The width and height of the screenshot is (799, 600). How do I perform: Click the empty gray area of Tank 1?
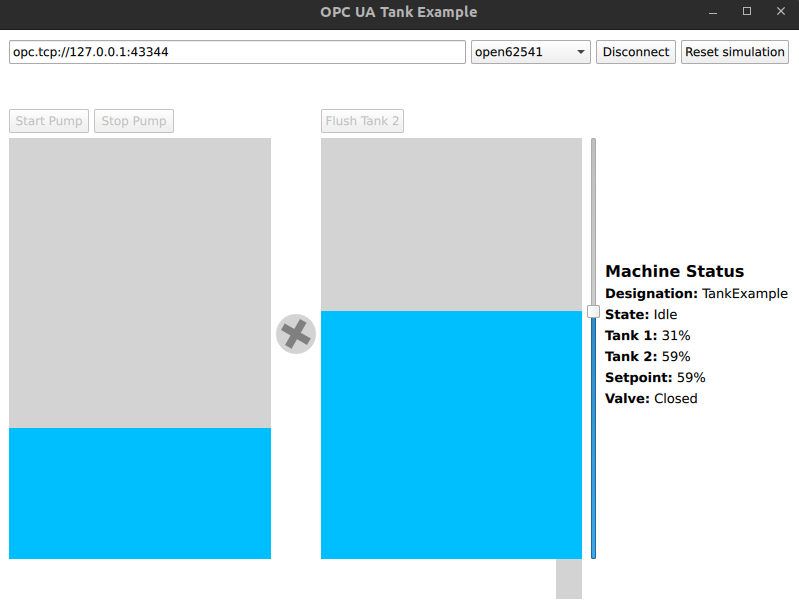pyautogui.click(x=140, y=282)
